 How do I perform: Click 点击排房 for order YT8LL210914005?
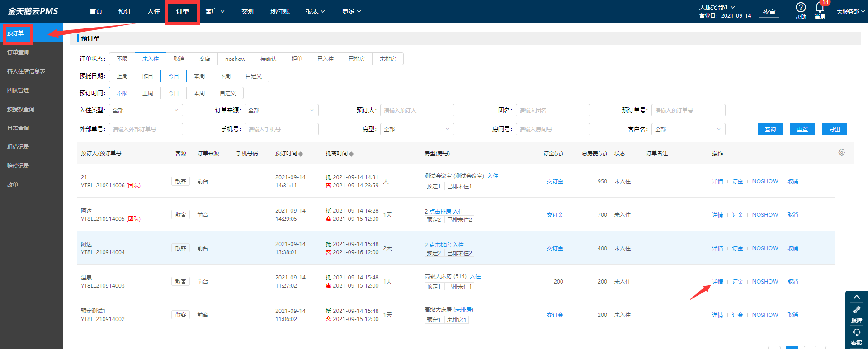[440, 212]
